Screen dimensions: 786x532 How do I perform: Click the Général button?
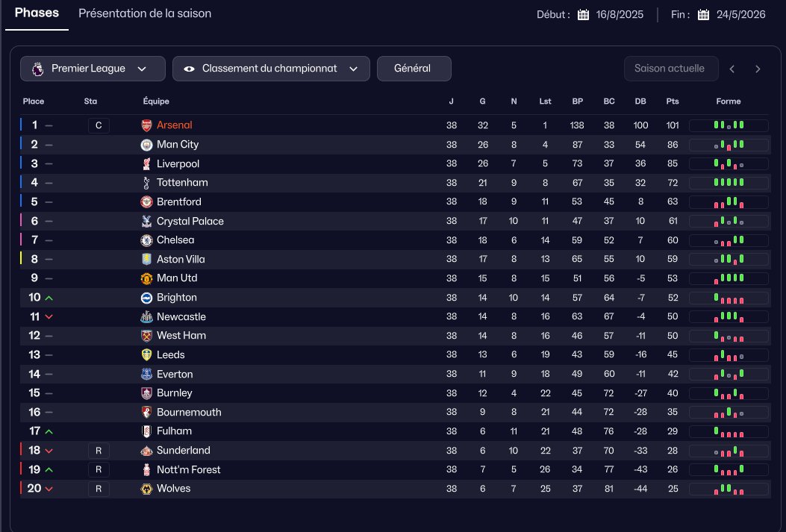click(x=414, y=69)
